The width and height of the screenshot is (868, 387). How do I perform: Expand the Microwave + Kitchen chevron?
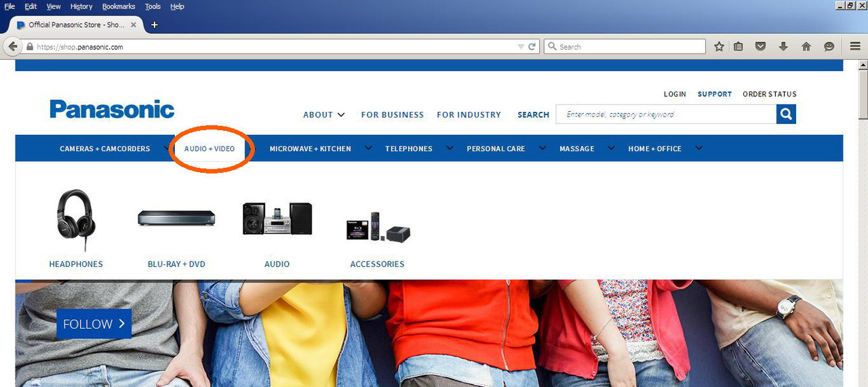[x=368, y=148]
